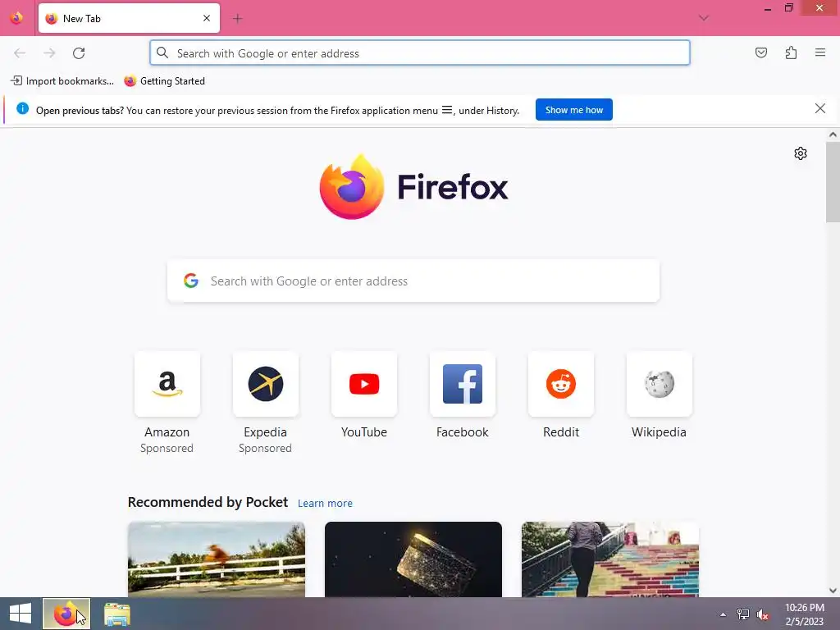The image size is (840, 630).
Task: Open Firefox View pinned icon
Action: click(16, 18)
